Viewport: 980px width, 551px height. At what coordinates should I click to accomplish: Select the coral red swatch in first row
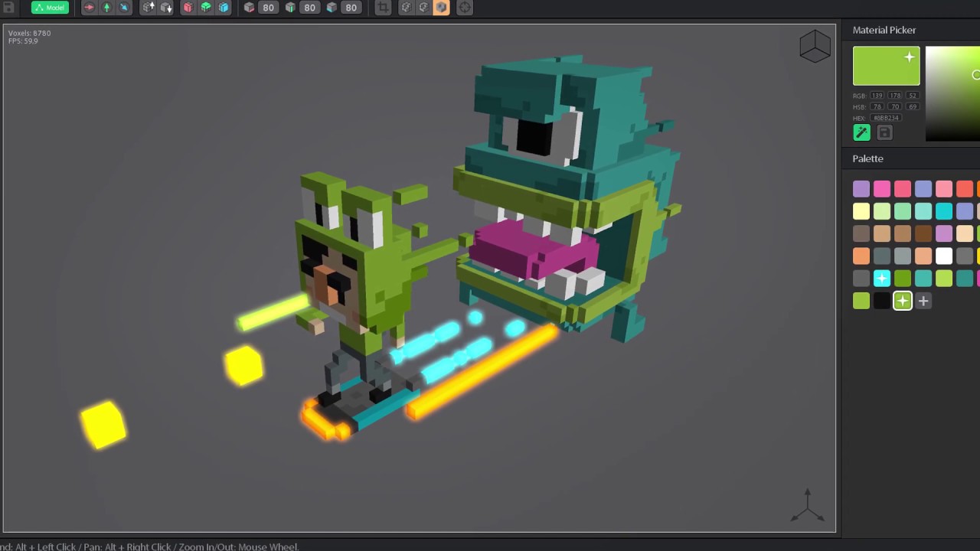pos(965,189)
